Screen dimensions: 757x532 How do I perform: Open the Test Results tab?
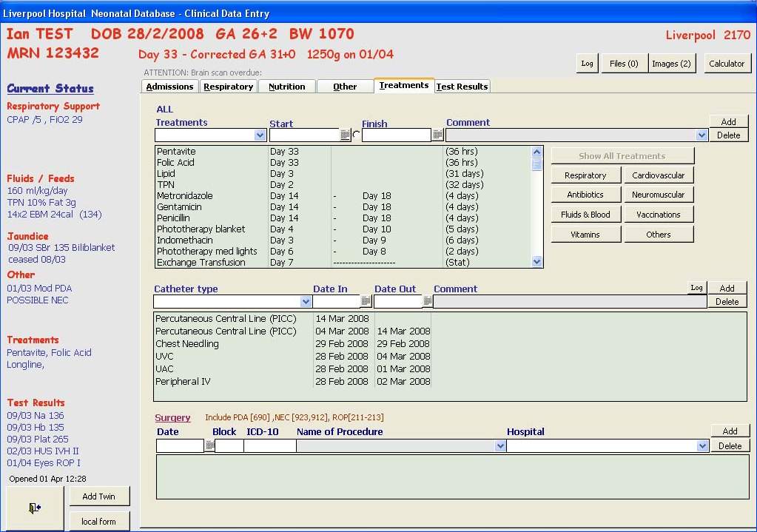point(462,87)
